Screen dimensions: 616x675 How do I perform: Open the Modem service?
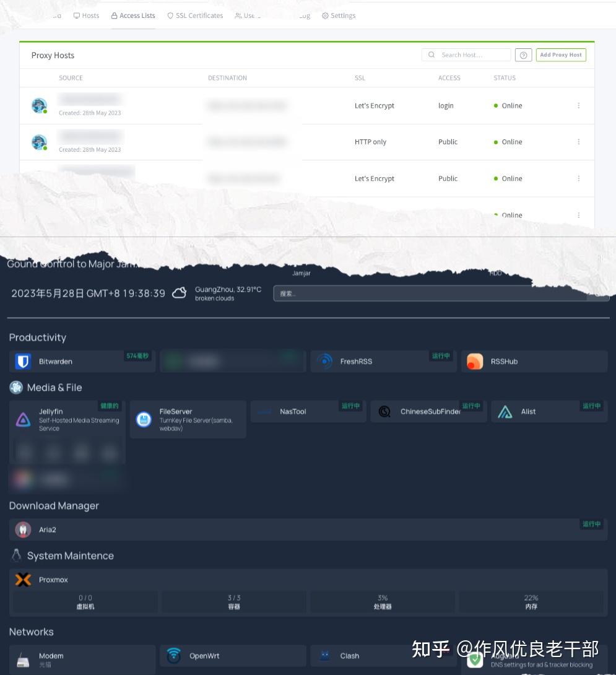click(82, 660)
